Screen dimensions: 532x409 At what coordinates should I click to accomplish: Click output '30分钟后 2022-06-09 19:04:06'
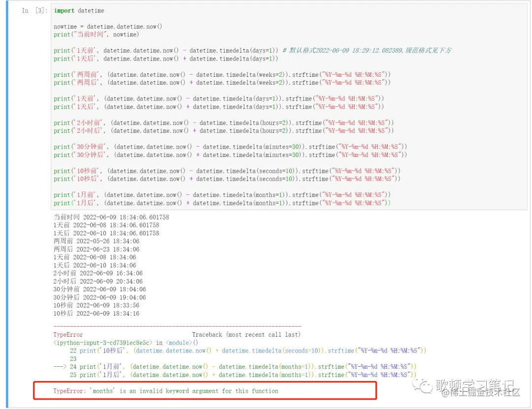[100, 297]
